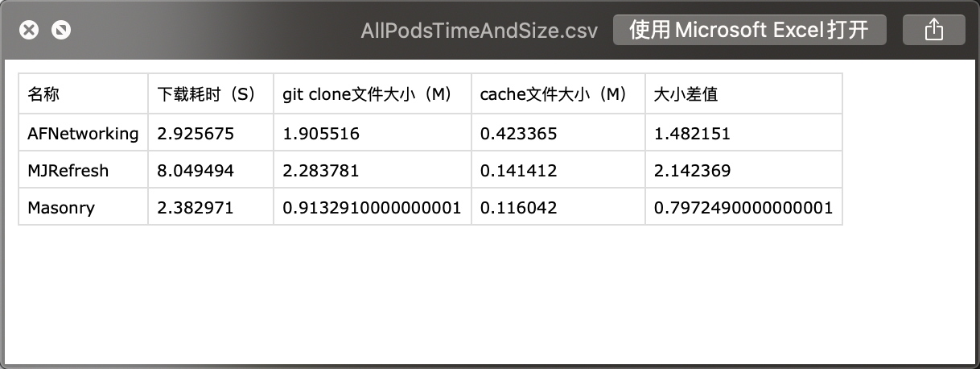
Task: Open file with Microsoft Excel button
Action: 749,30
